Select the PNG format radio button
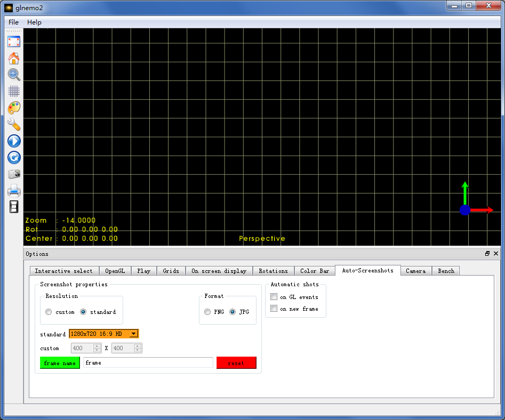Viewport: 505px width, 420px height. tap(207, 312)
